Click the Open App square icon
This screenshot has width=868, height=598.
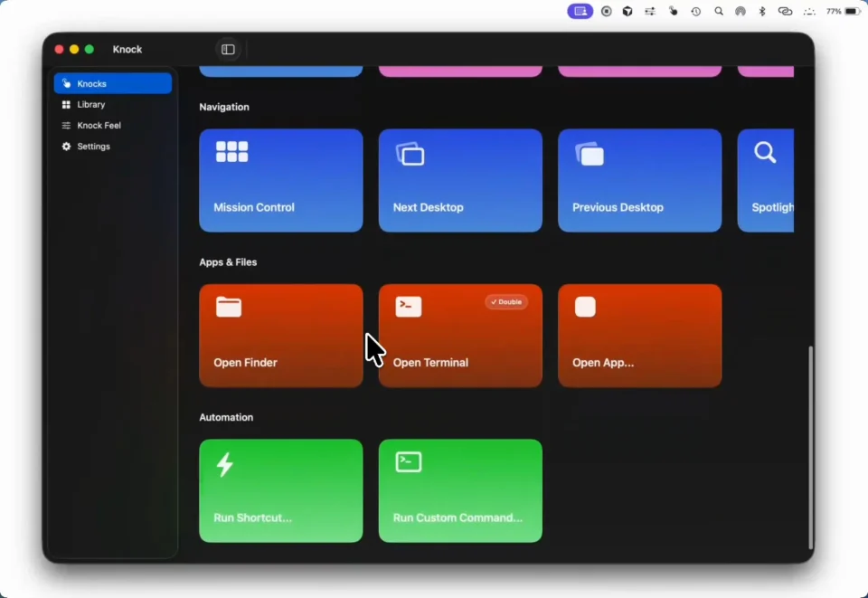[585, 307]
